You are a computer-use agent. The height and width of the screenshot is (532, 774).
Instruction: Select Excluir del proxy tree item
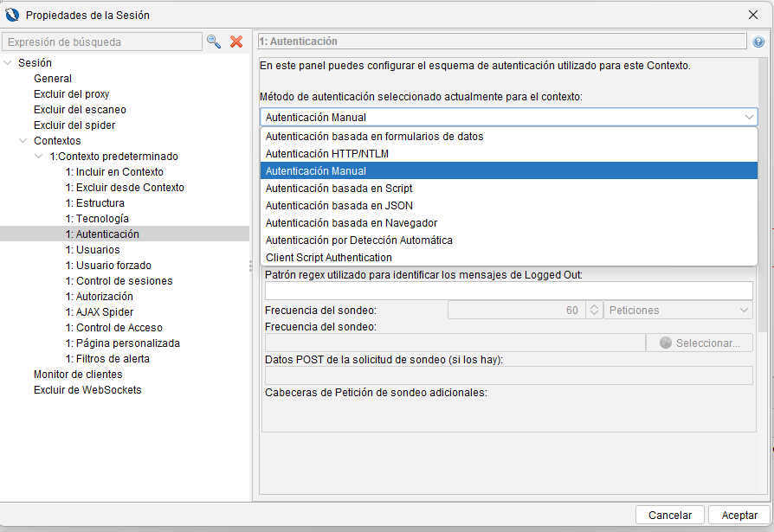click(x=71, y=94)
